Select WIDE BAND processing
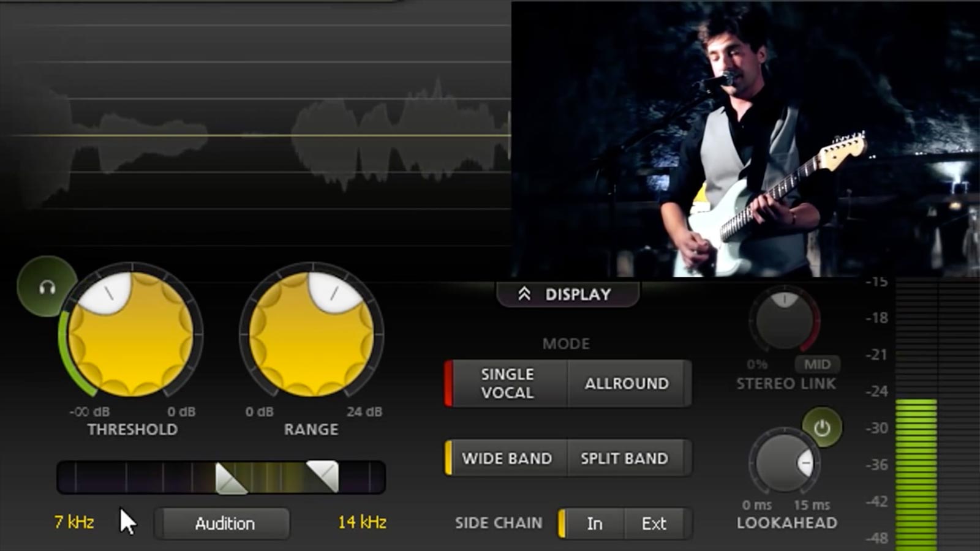This screenshot has height=551, width=980. [x=508, y=458]
